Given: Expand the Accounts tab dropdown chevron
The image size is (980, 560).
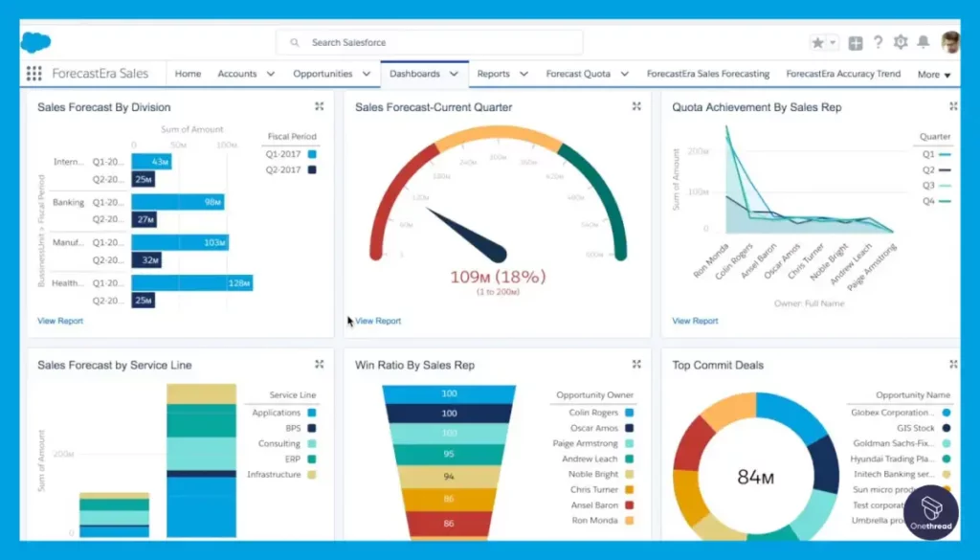Looking at the screenshot, I should 271,74.
